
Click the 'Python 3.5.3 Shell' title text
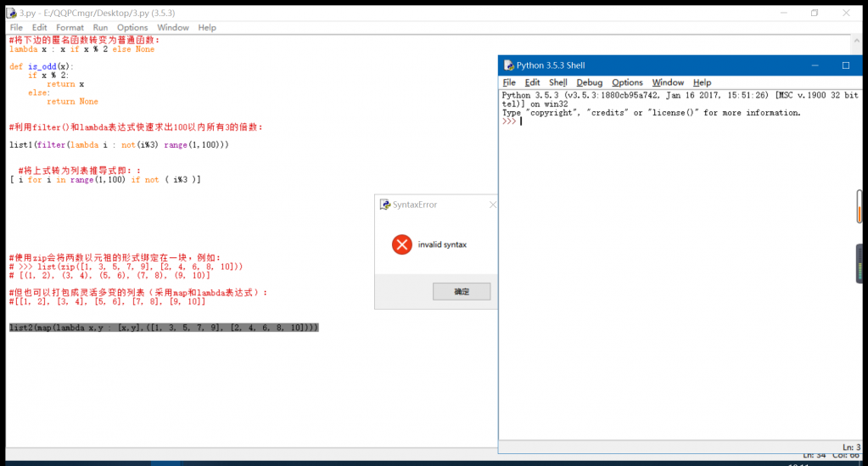(551, 65)
